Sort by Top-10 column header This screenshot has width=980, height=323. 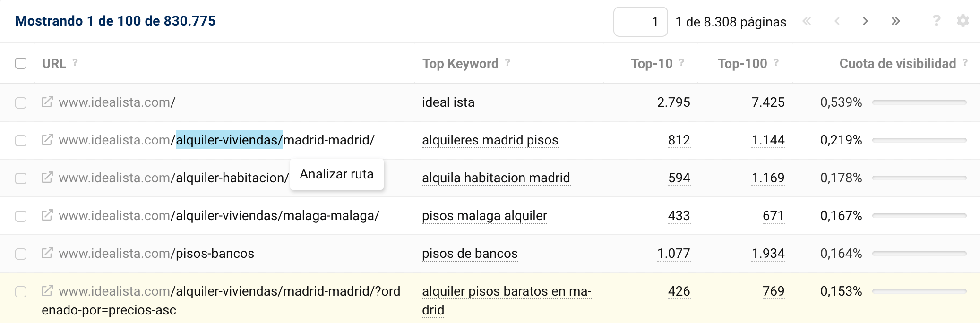(x=652, y=64)
